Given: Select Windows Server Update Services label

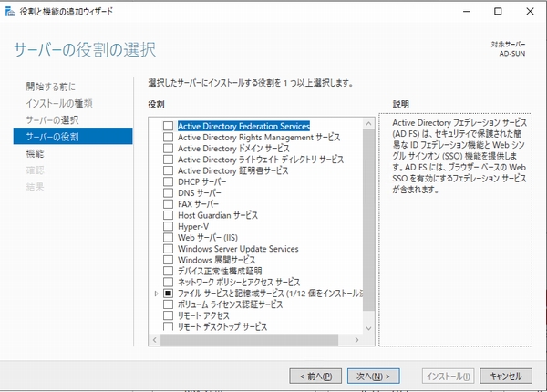Looking at the screenshot, I should click(x=238, y=249).
